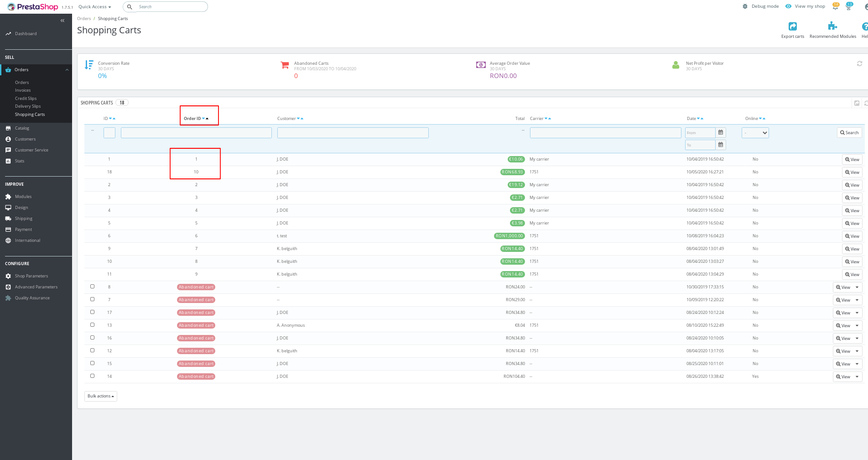The image size is (868, 460).
Task: Open orders notifications bell icon
Action: [836, 6]
